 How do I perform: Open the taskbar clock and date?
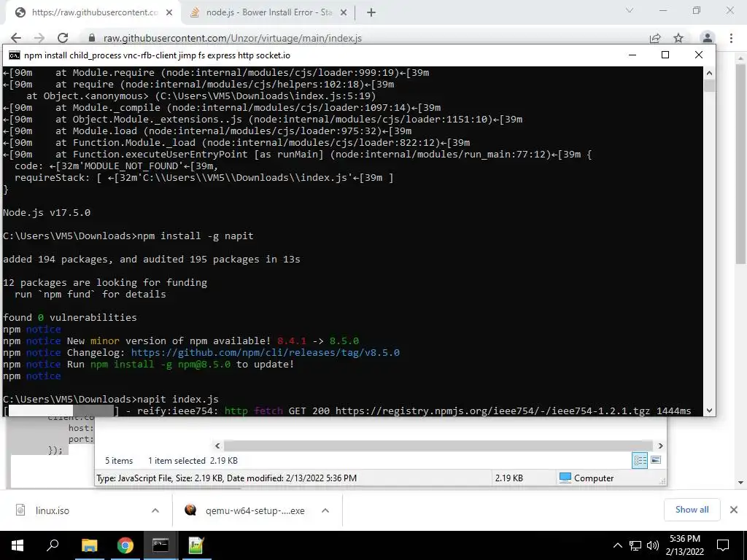pyautogui.click(x=684, y=545)
